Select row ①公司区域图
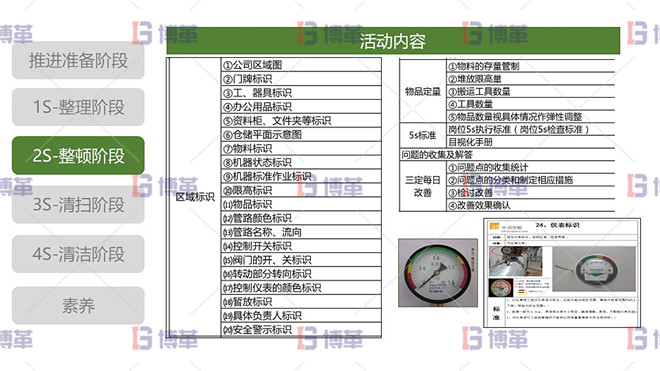Viewport: 660px width, 371px height. tap(301, 65)
